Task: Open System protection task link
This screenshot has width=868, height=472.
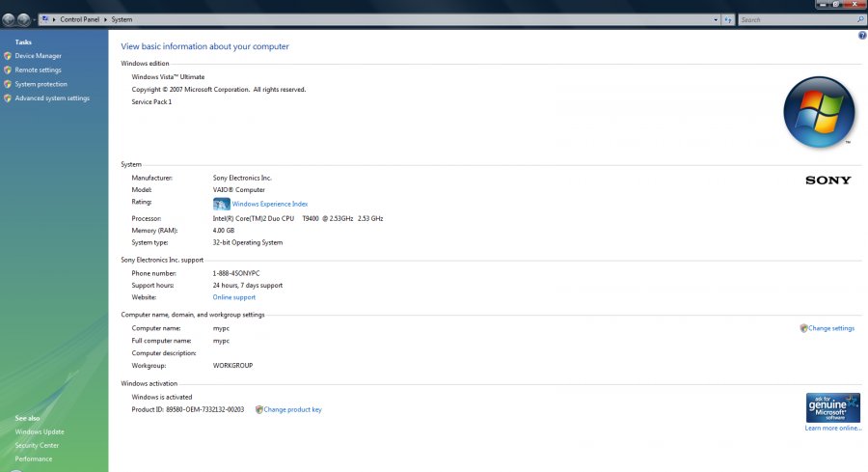Action: [x=41, y=84]
